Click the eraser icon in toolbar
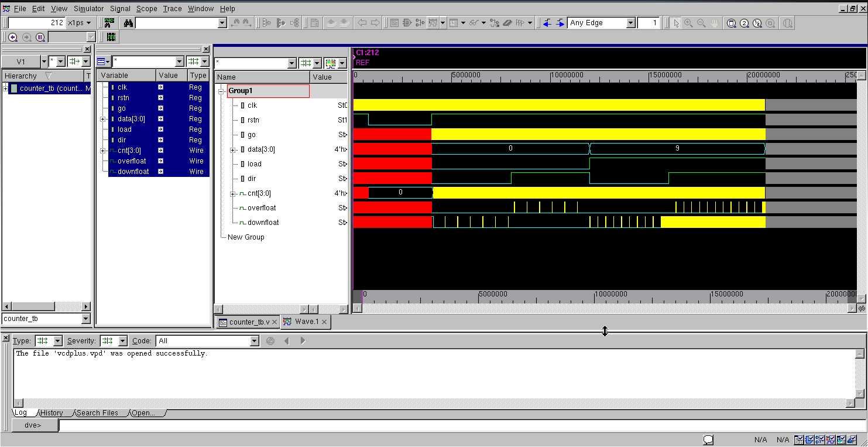The height and width of the screenshot is (447, 868). point(507,23)
